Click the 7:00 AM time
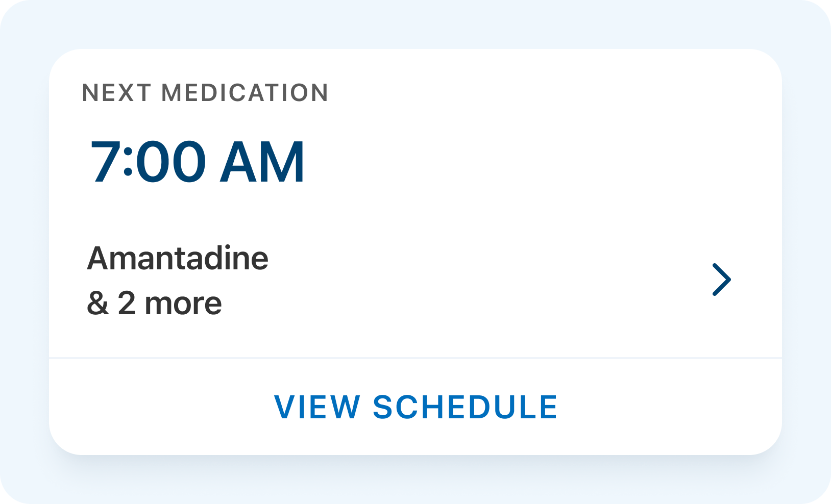 [198, 162]
